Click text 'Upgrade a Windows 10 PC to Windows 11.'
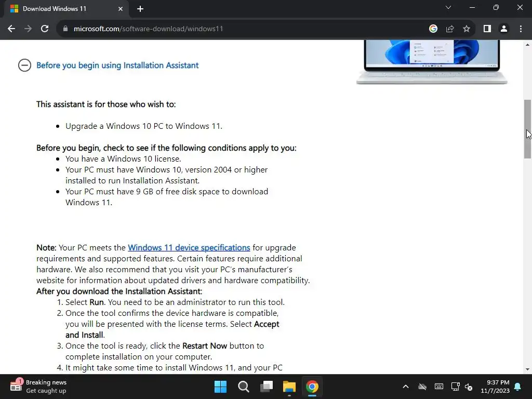This screenshot has height=399, width=532. pos(144,126)
